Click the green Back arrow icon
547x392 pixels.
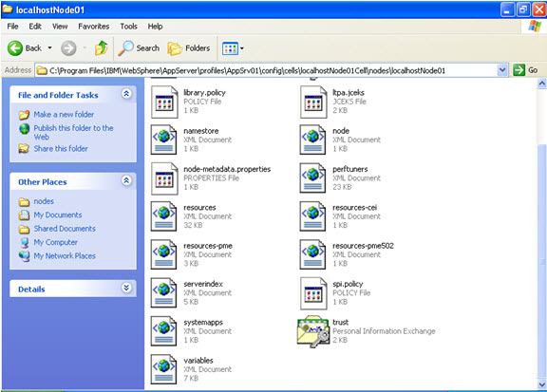click(15, 48)
